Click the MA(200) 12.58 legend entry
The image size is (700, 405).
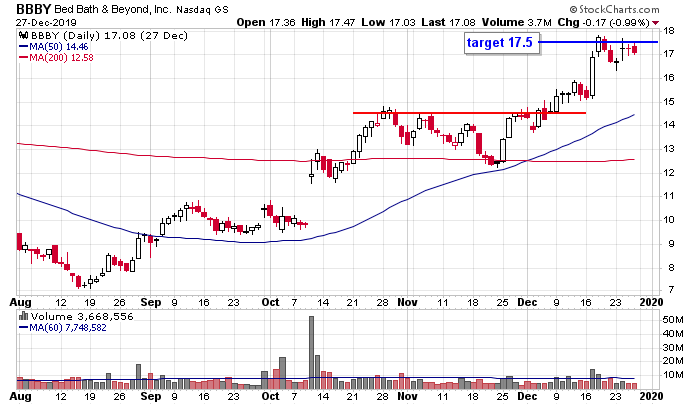click(x=56, y=58)
